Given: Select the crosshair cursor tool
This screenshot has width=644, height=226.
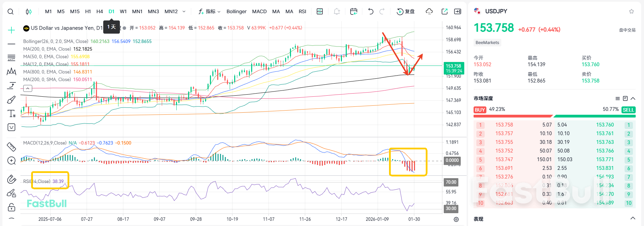Looking at the screenshot, I should pyautogui.click(x=11, y=30).
